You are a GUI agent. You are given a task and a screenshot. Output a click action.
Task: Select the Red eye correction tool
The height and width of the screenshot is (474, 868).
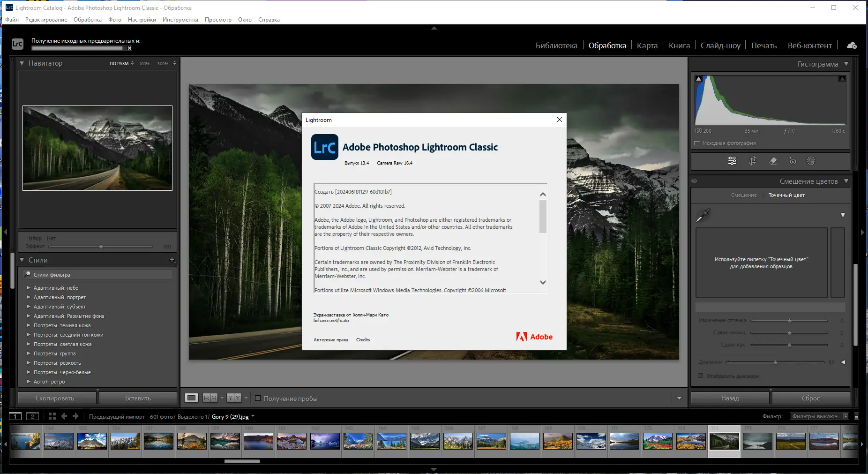[793, 161]
